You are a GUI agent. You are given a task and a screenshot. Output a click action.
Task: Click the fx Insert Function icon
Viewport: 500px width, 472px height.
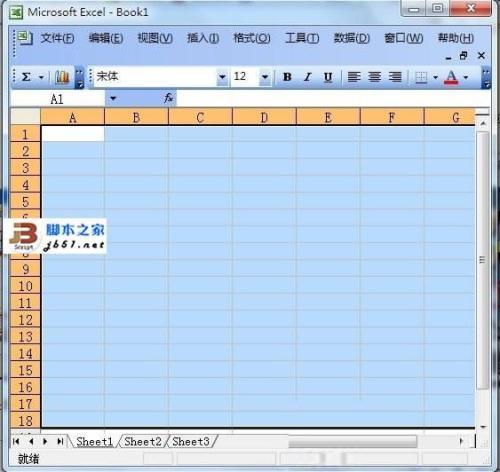[169, 98]
